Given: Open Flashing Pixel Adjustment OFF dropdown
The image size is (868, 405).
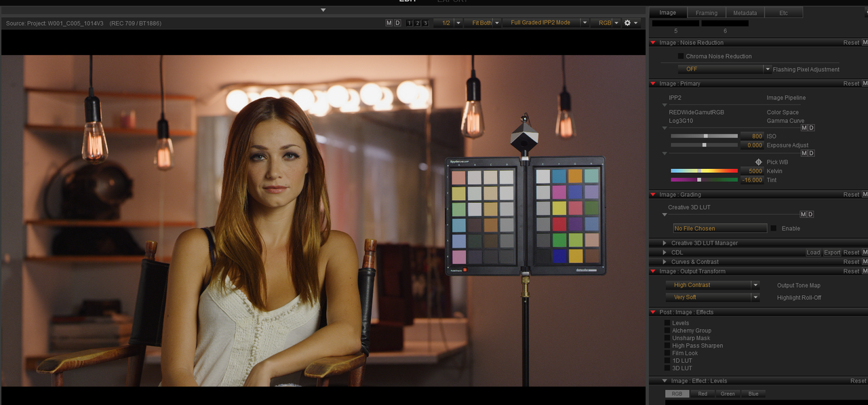Looking at the screenshot, I should 724,69.
